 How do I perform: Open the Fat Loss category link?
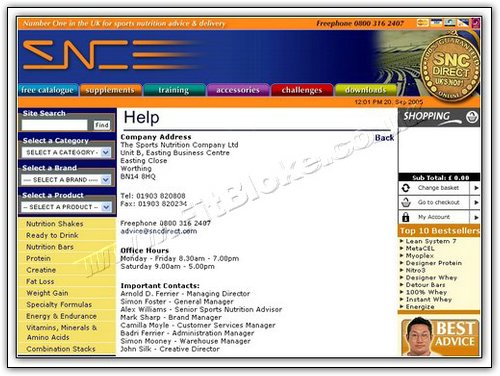tap(40, 282)
